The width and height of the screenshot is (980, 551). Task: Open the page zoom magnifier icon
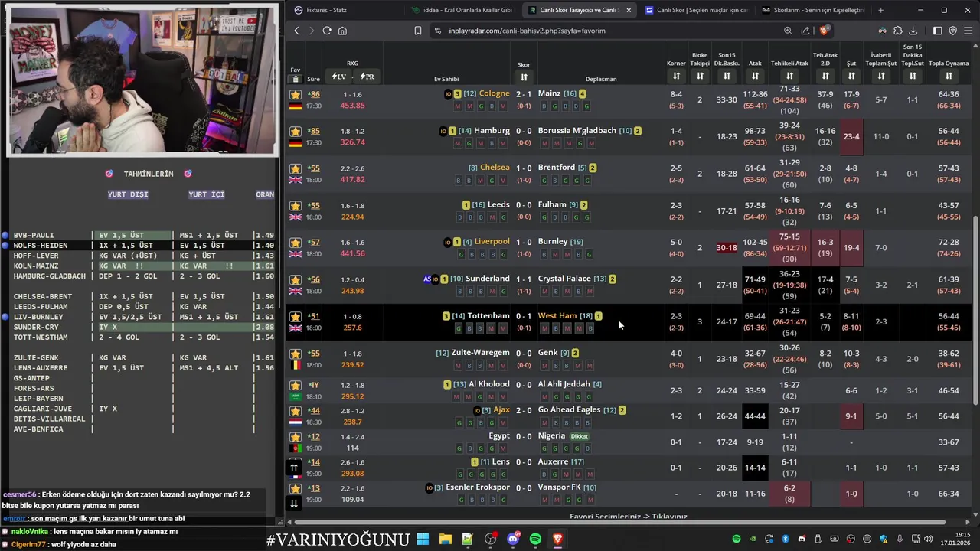point(788,31)
